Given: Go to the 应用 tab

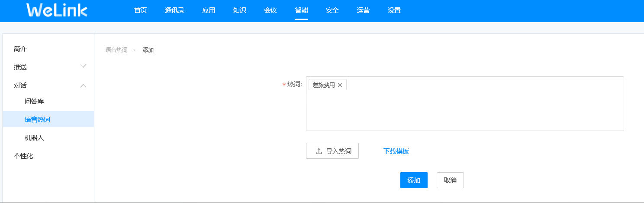Looking at the screenshot, I should coord(209,10).
